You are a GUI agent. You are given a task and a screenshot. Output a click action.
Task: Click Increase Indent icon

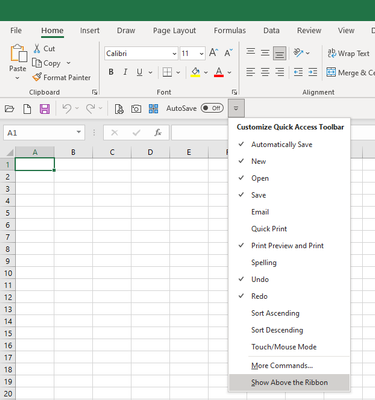313,72
